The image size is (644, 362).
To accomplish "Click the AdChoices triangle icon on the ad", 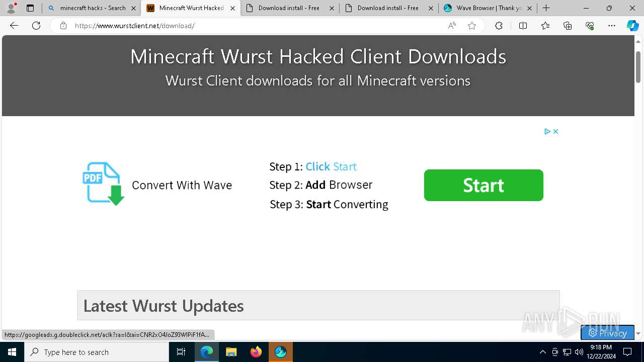I will [x=547, y=131].
